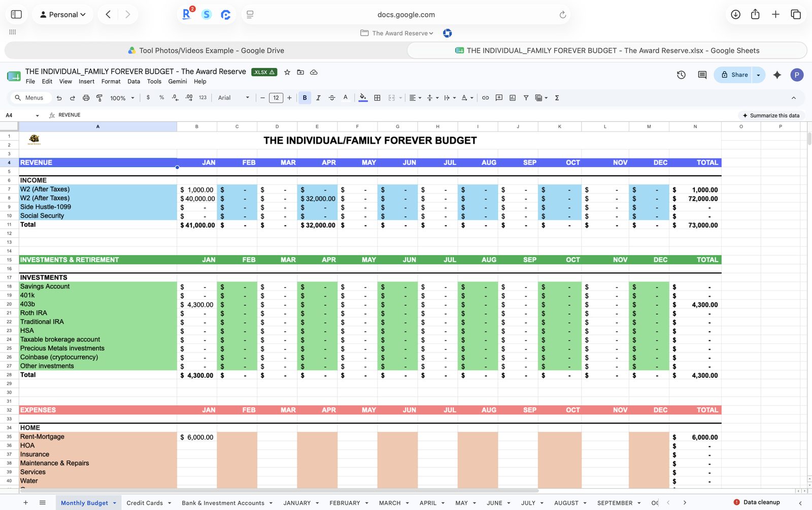Switch to Bank & Investment Accounts tab
This screenshot has height=510, width=812.
pos(223,503)
